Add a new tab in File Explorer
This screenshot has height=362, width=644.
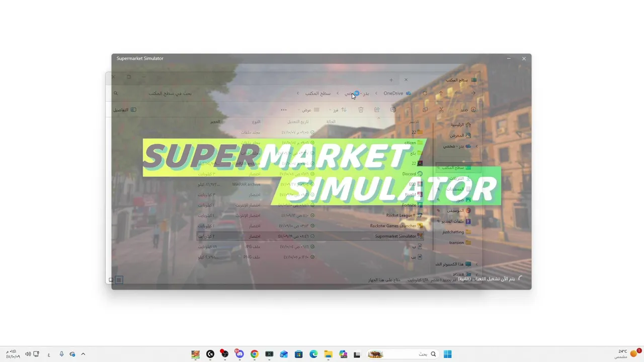coord(391,80)
